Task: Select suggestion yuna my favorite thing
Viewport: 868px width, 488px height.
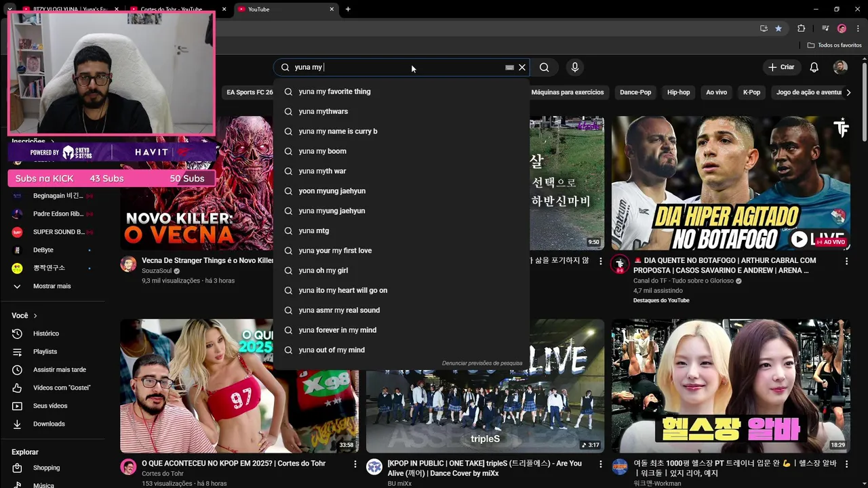Action: [401, 91]
